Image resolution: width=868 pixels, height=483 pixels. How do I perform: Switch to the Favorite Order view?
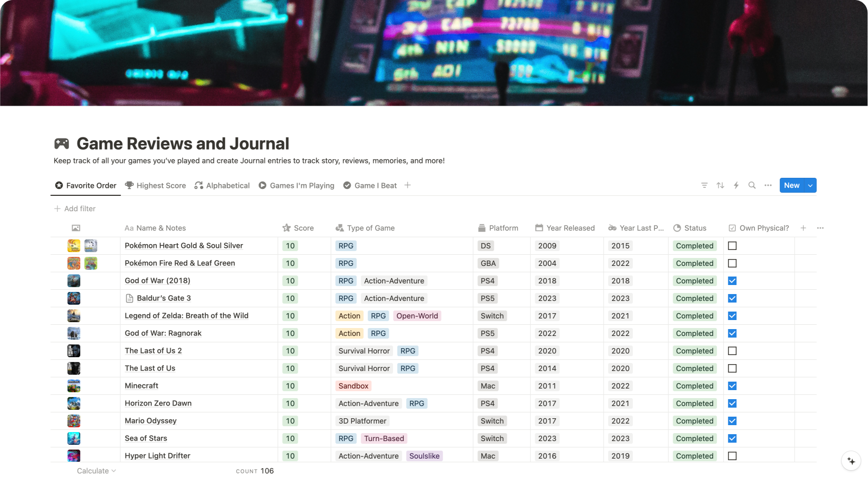85,185
